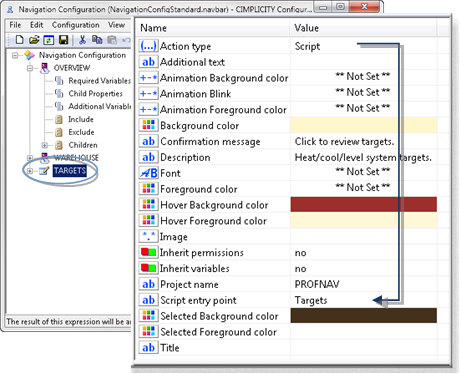Collapse the OVERVIEW tree node
Viewport: 460px width, 374px height.
pos(30,68)
